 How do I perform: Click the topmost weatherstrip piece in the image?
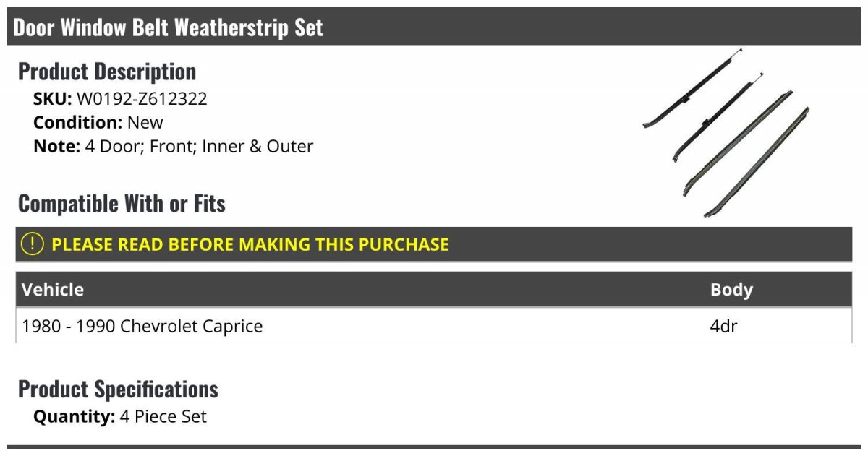692,89
